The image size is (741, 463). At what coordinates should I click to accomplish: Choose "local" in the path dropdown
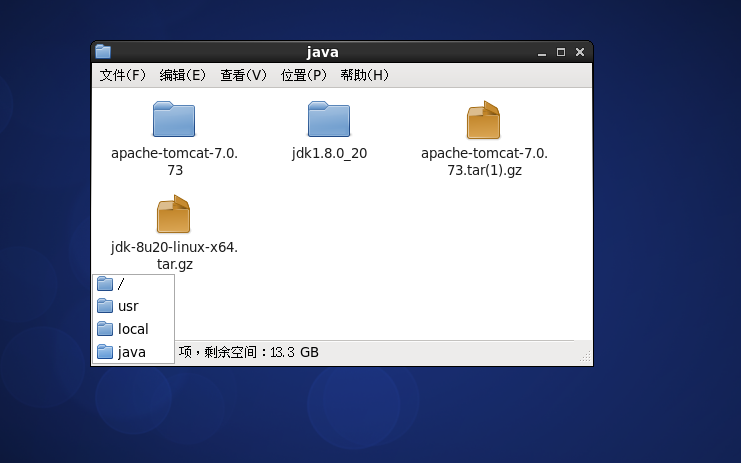[132, 329]
